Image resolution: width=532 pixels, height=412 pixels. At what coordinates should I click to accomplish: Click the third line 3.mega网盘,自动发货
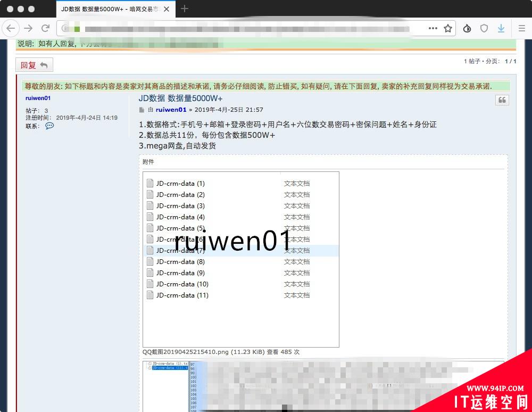click(x=178, y=146)
